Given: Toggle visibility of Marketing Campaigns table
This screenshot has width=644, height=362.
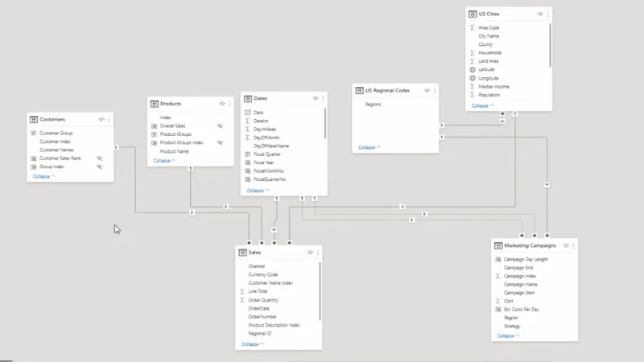Looking at the screenshot, I should (566, 245).
